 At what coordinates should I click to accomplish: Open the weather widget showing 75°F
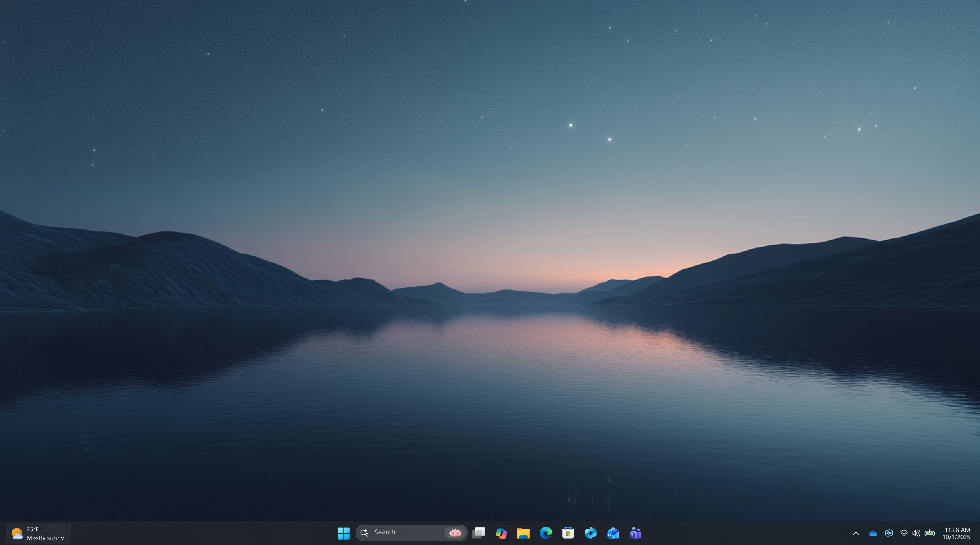pyautogui.click(x=38, y=534)
